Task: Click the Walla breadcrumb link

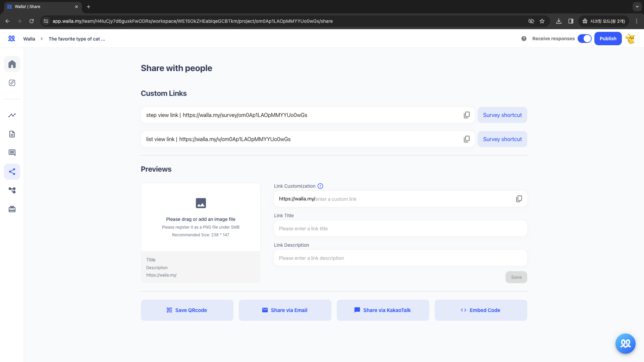Action: [29, 39]
